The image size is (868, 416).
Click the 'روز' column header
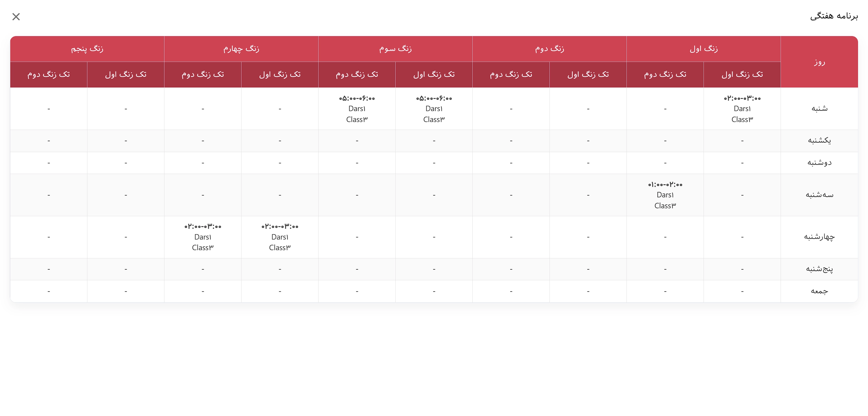(819, 62)
